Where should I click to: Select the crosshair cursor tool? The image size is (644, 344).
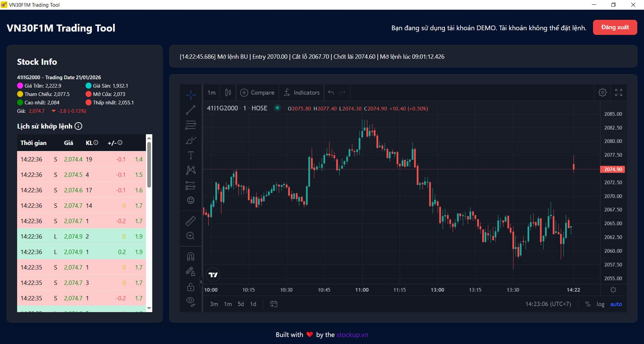(191, 95)
